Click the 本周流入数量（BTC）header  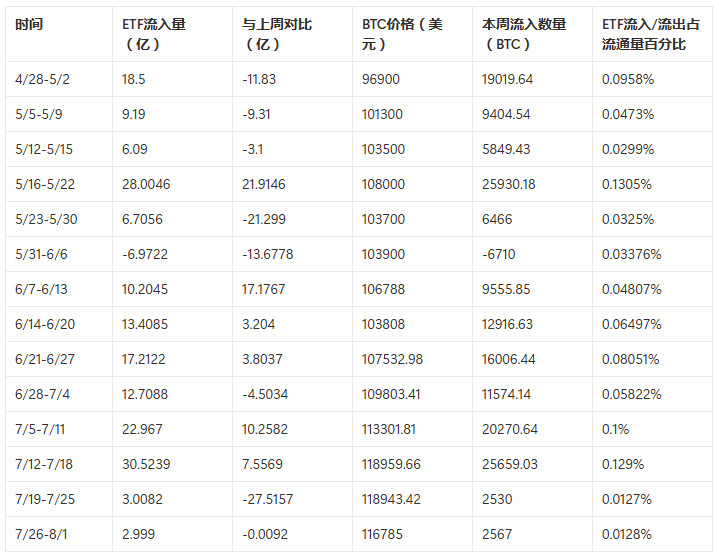523,34
